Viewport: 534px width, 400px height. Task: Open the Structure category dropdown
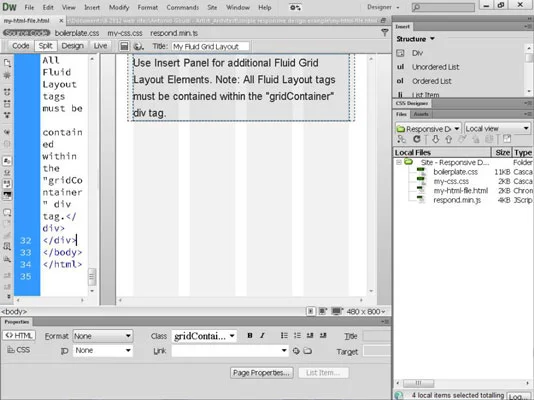(x=416, y=39)
